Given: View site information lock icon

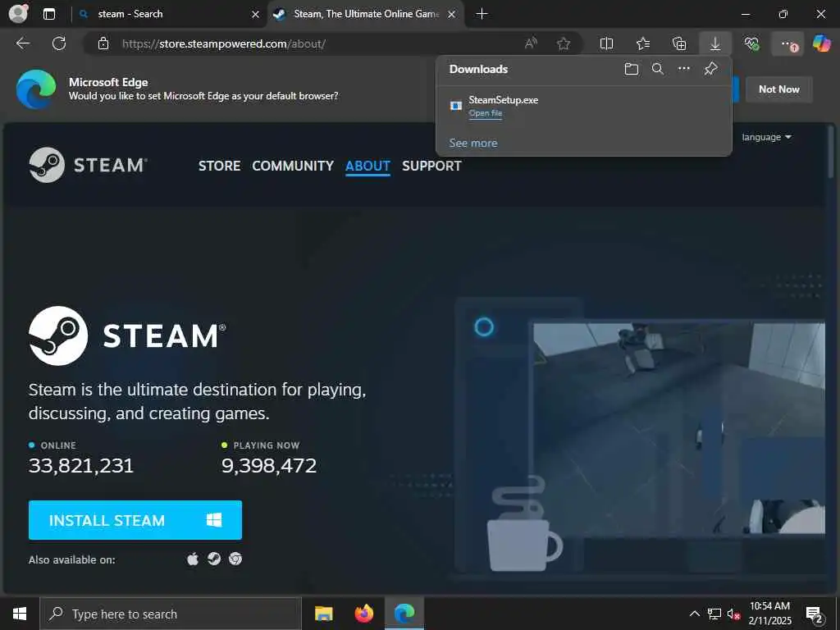Looking at the screenshot, I should point(103,43).
